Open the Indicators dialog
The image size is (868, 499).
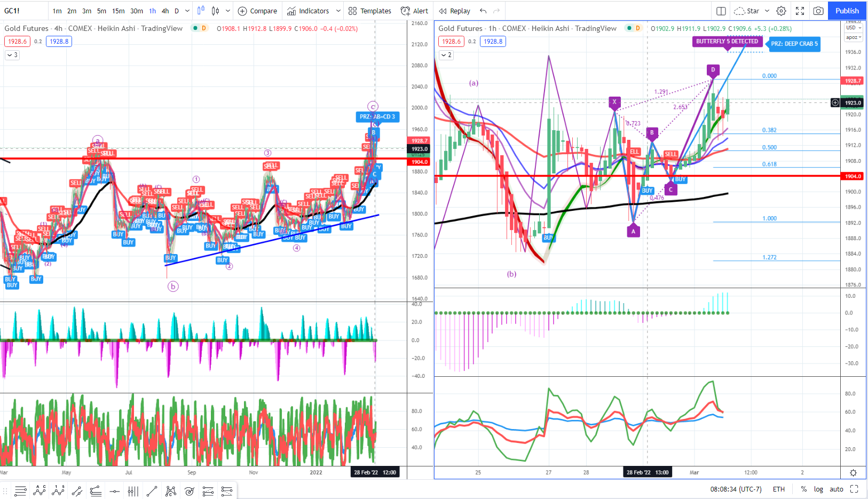(308, 11)
